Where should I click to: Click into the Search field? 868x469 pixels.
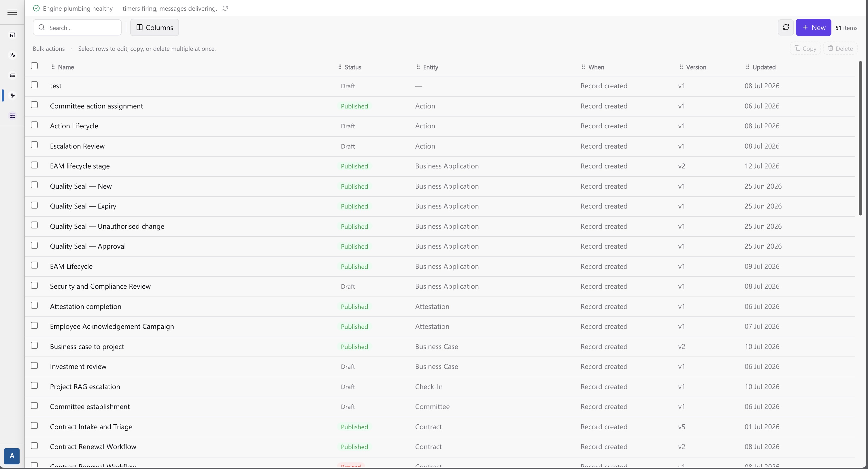point(77,27)
